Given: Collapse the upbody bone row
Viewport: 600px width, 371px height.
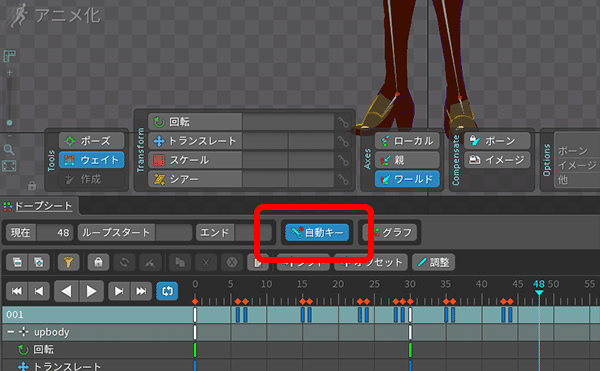Looking at the screenshot, I should click(x=10, y=332).
